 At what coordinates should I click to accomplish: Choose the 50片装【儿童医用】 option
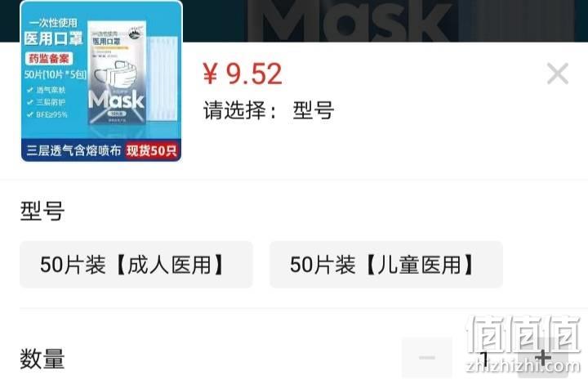pos(386,265)
